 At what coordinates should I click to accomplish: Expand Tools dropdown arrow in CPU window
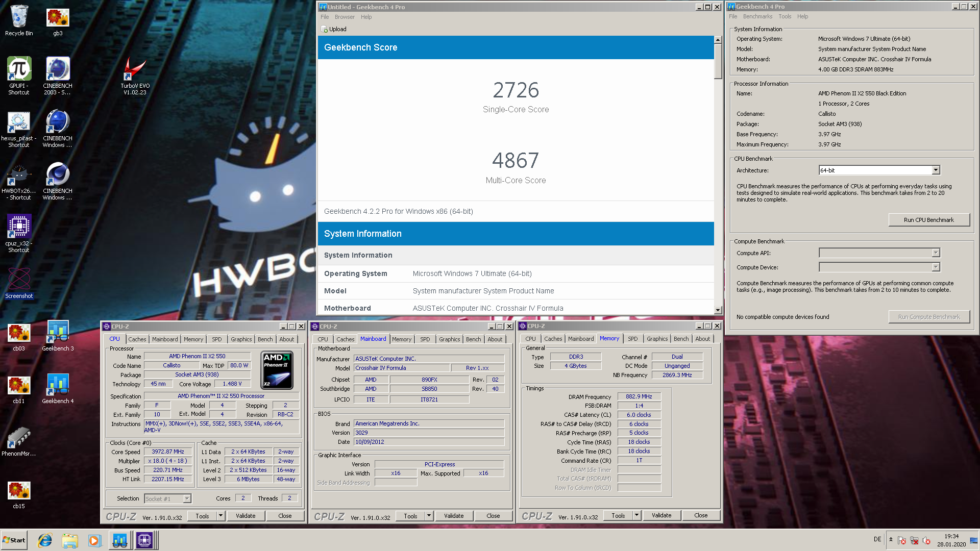tap(221, 516)
